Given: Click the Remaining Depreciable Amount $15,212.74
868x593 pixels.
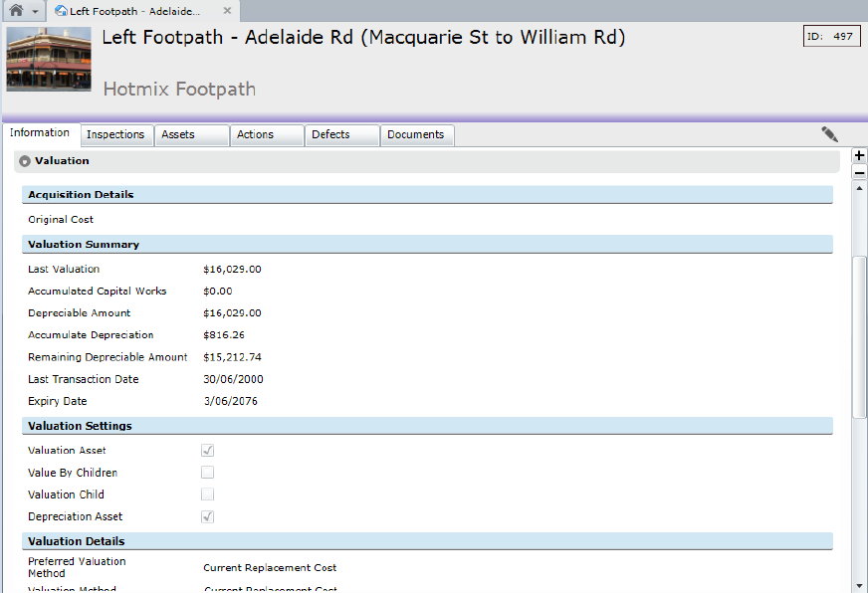Looking at the screenshot, I should (232, 357).
